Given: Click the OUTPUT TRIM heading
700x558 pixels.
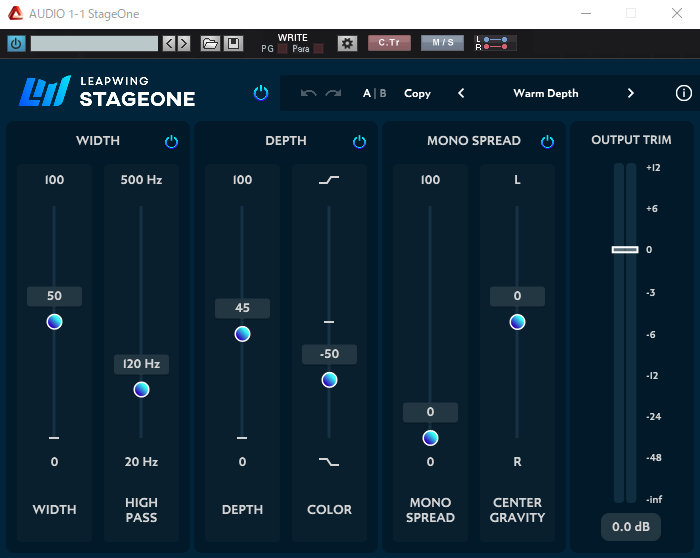Looking at the screenshot, I should (631, 140).
